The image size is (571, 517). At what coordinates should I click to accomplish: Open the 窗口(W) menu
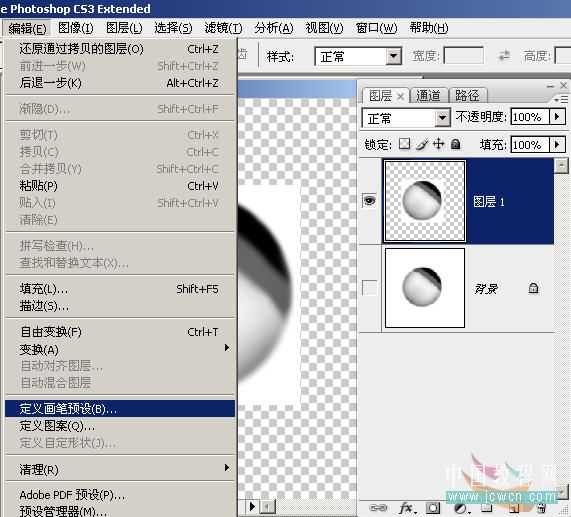click(x=376, y=28)
